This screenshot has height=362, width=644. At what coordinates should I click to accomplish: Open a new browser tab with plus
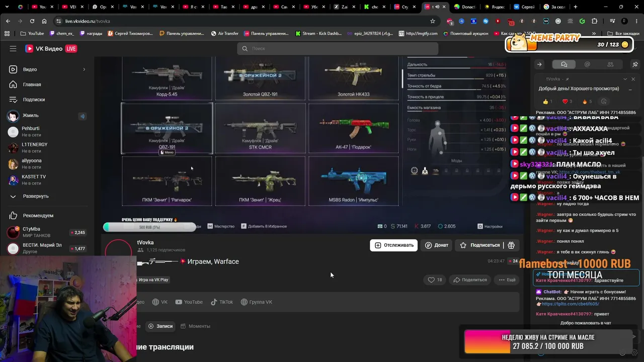pos(576,7)
